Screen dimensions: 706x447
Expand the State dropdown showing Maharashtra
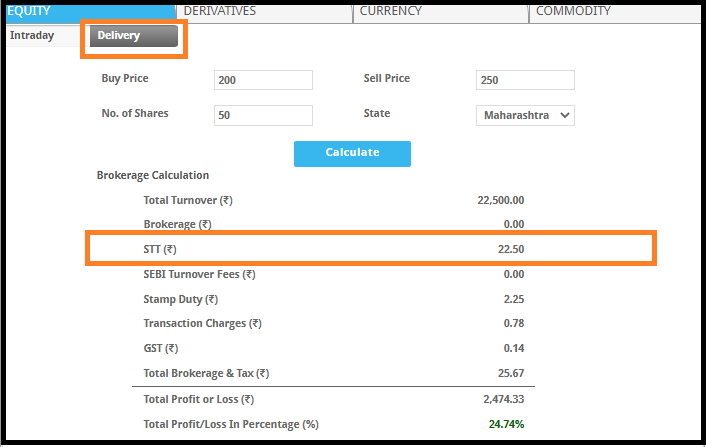click(525, 115)
